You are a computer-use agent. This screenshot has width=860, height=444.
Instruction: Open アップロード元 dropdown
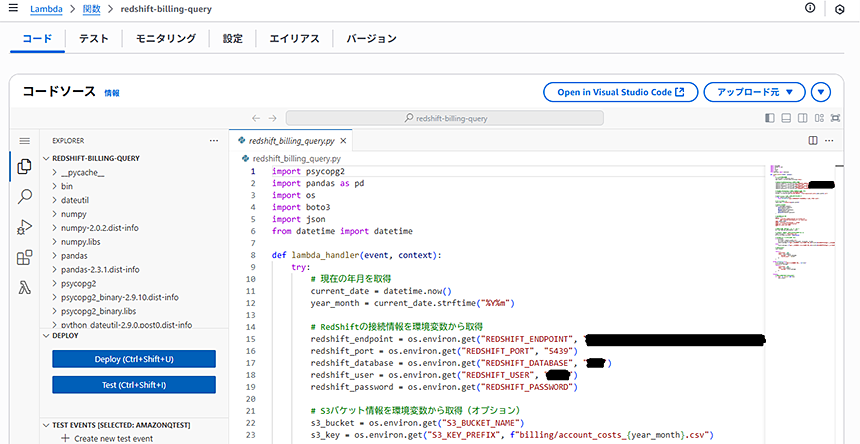point(755,92)
